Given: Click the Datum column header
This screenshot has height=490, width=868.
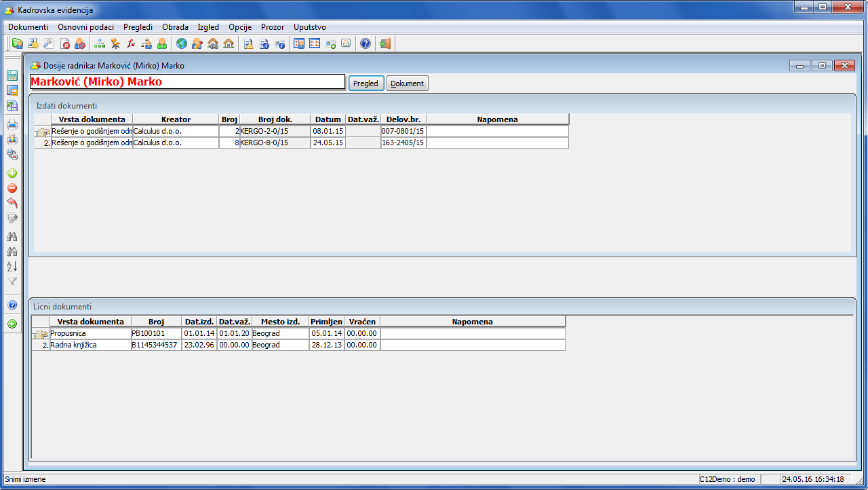Looking at the screenshot, I should [x=328, y=119].
